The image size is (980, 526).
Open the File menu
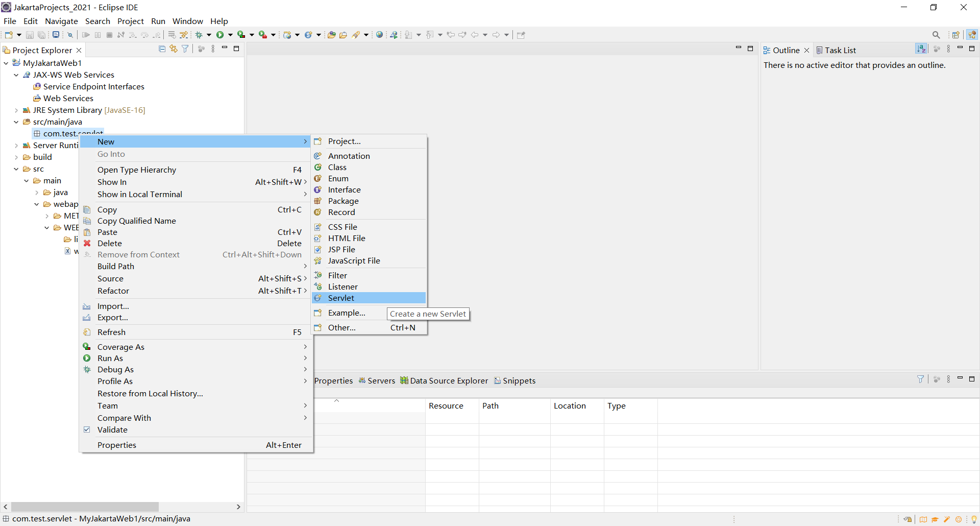tap(10, 21)
